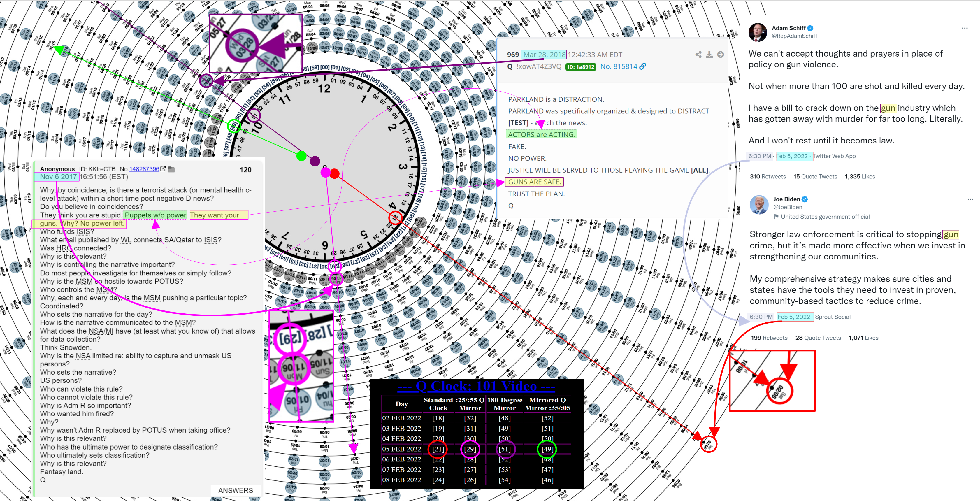This screenshot has width=980, height=502.
Task: Click United States government official label
Action: [x=825, y=217]
